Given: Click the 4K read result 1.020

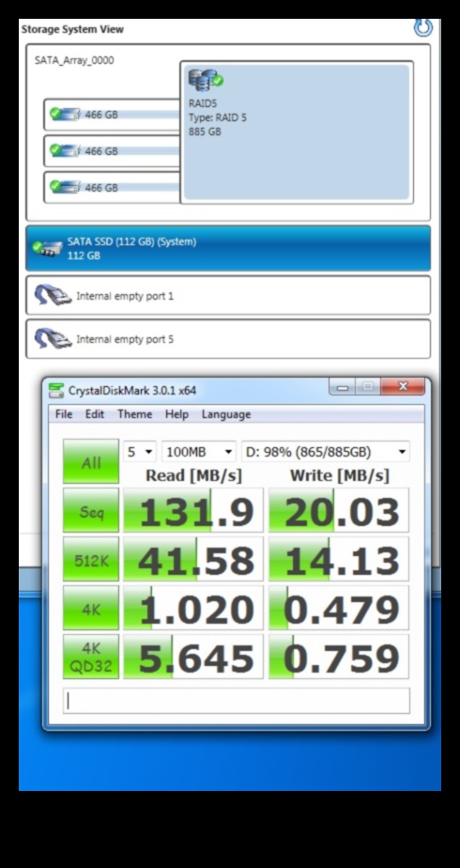Looking at the screenshot, I should pos(193,608).
